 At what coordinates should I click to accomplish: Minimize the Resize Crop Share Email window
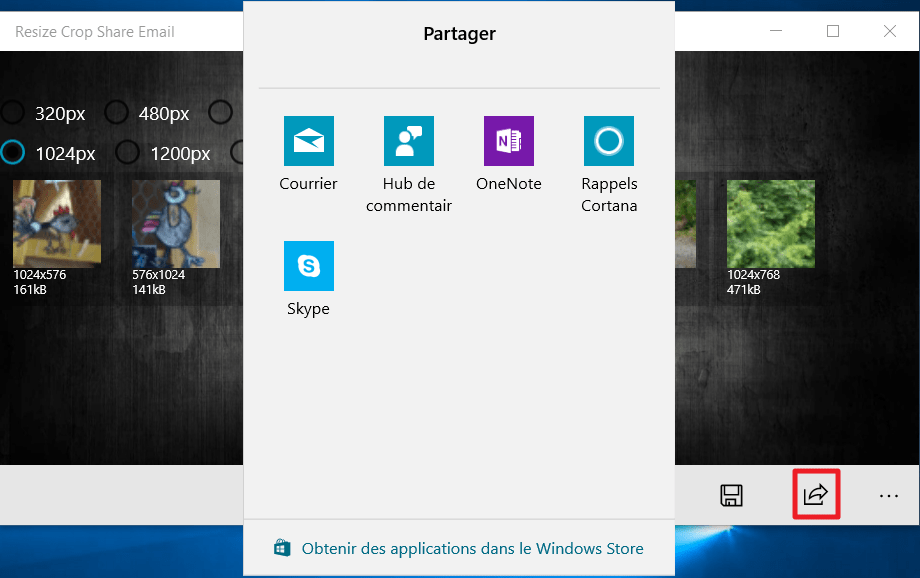point(776,31)
